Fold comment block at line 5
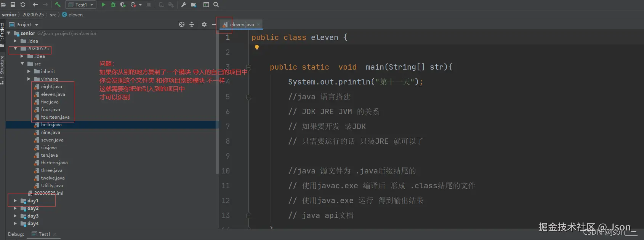The width and height of the screenshot is (644, 240). tap(248, 97)
